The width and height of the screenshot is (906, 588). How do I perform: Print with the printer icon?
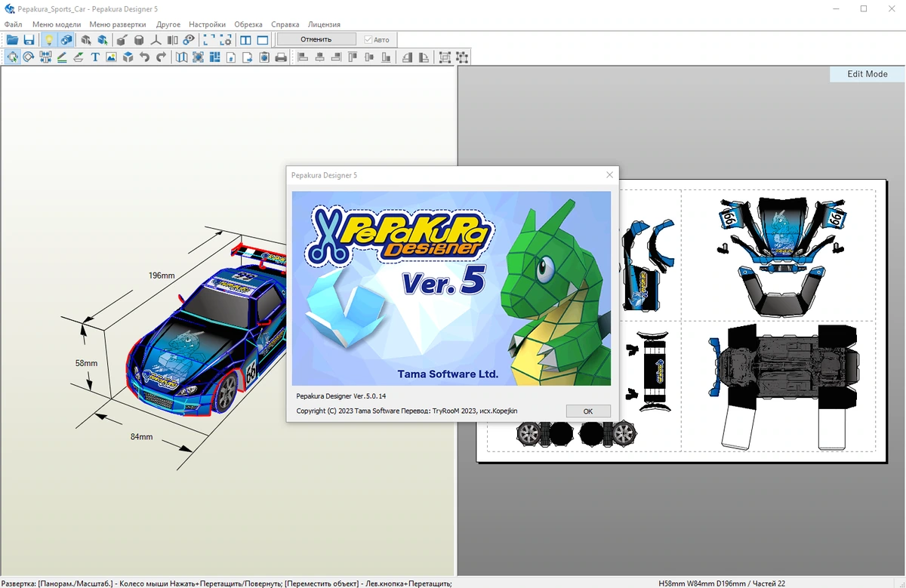click(281, 57)
